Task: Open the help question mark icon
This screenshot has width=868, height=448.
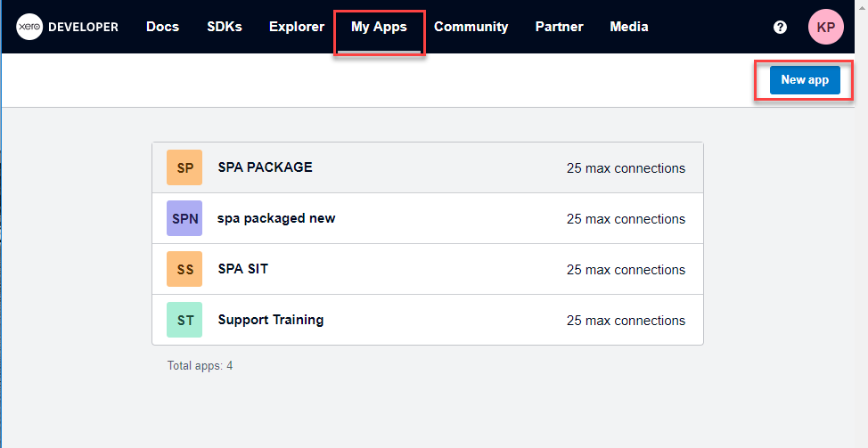Action: [780, 27]
